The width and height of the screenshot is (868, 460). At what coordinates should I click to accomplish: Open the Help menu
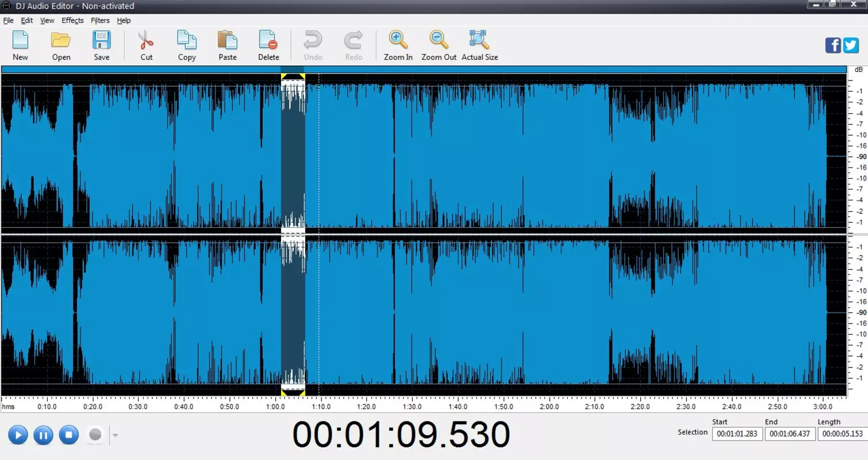(x=124, y=20)
